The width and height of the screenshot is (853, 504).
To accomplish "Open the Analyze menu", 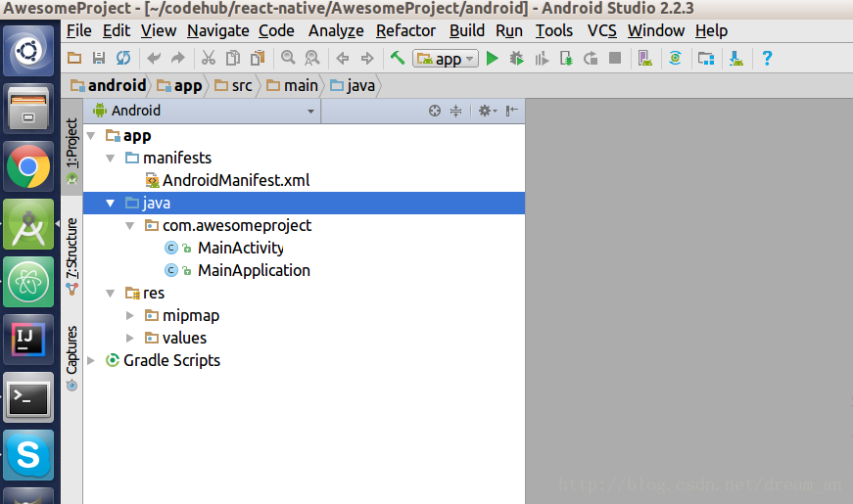I will coord(336,31).
